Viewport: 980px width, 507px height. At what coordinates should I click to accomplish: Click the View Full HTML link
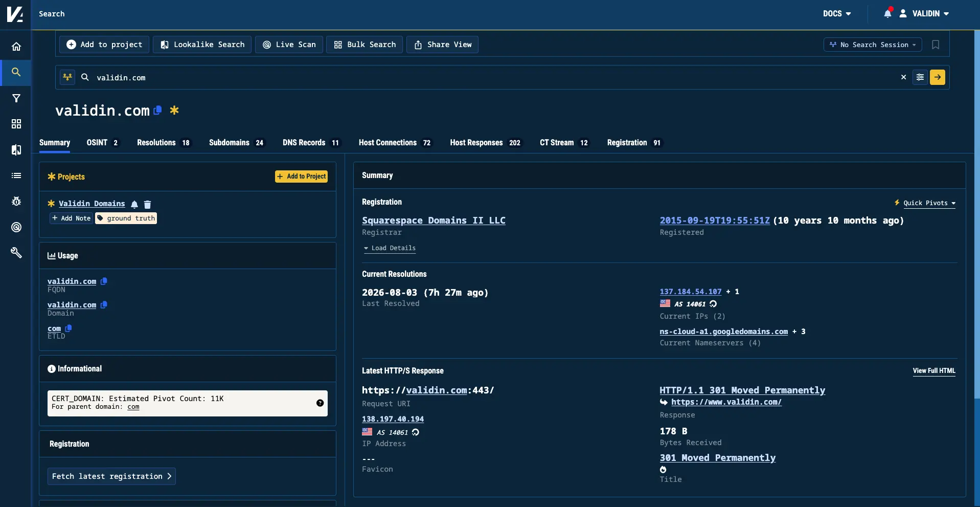(934, 371)
